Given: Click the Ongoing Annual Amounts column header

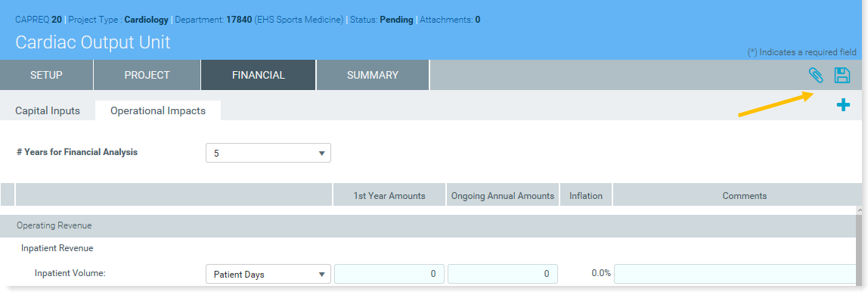Looking at the screenshot, I should [x=503, y=195].
